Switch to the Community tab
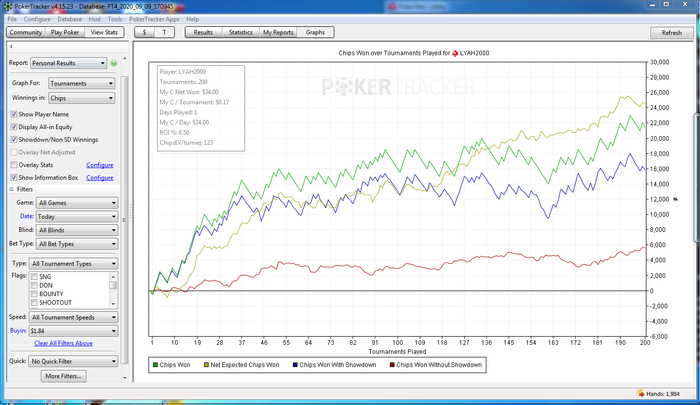 click(25, 32)
